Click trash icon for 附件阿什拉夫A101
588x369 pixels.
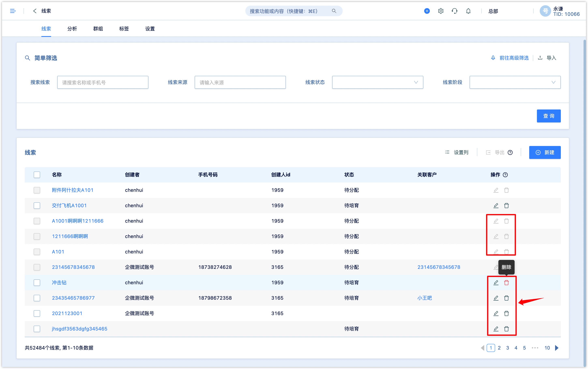(506, 190)
